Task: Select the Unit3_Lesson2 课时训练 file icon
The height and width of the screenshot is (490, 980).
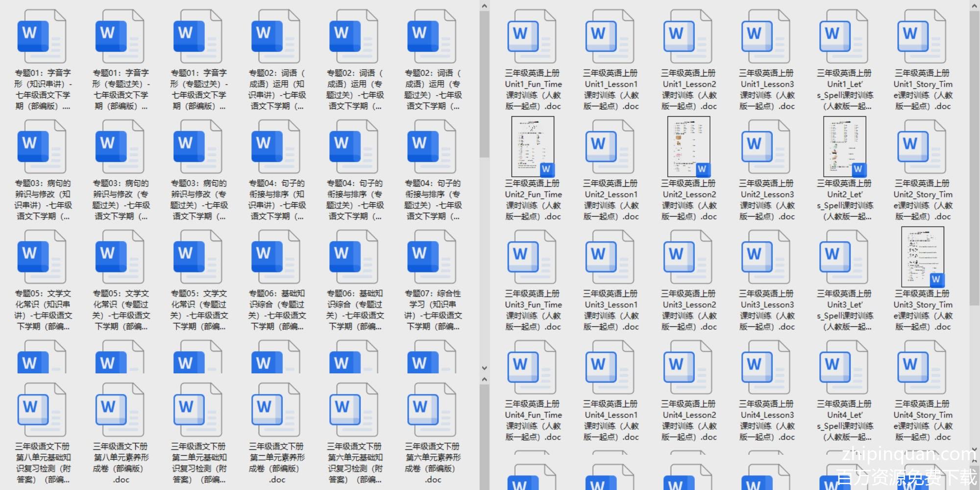Action: coord(687,257)
